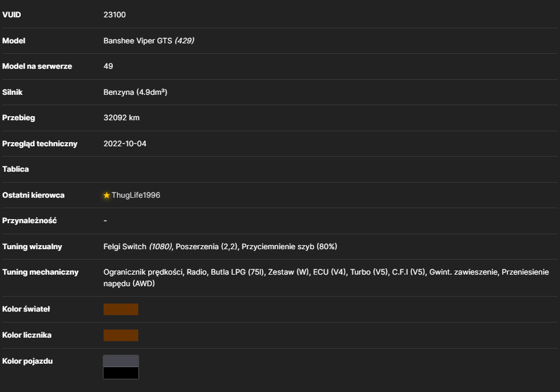The image size is (560, 392).
Task: Click the Silnik row label
Action: 12,92
